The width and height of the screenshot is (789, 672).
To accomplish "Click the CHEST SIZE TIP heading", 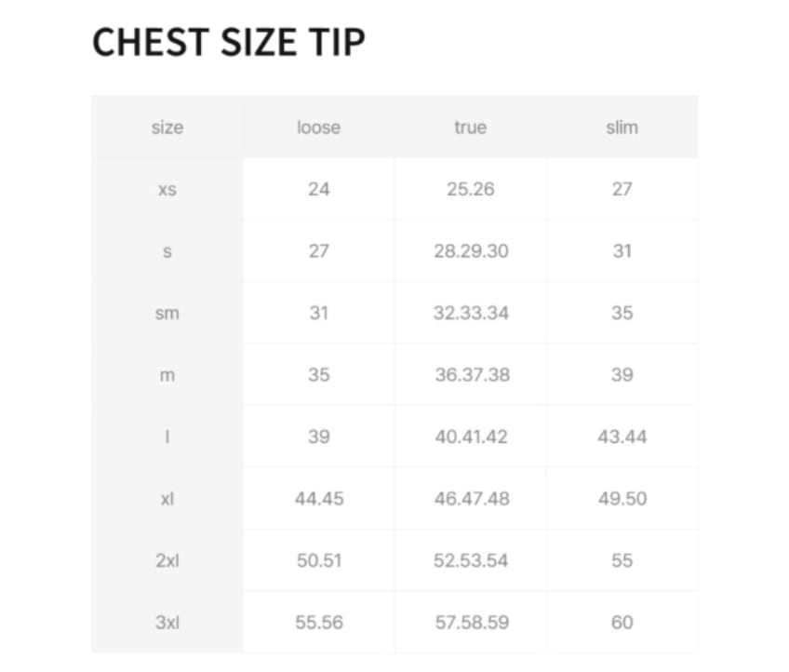I will pos(228,43).
